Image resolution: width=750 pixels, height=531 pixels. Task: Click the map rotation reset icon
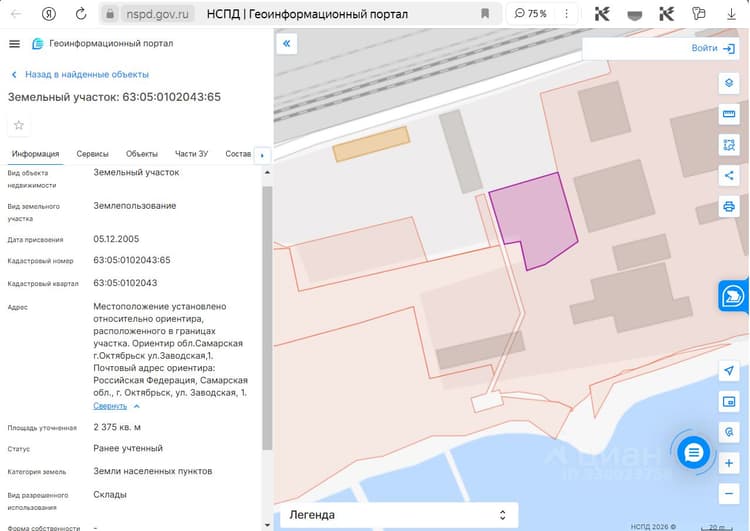[728, 432]
